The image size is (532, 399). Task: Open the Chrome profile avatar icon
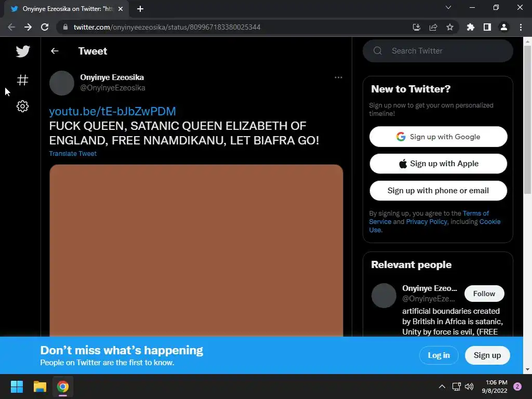click(x=504, y=27)
